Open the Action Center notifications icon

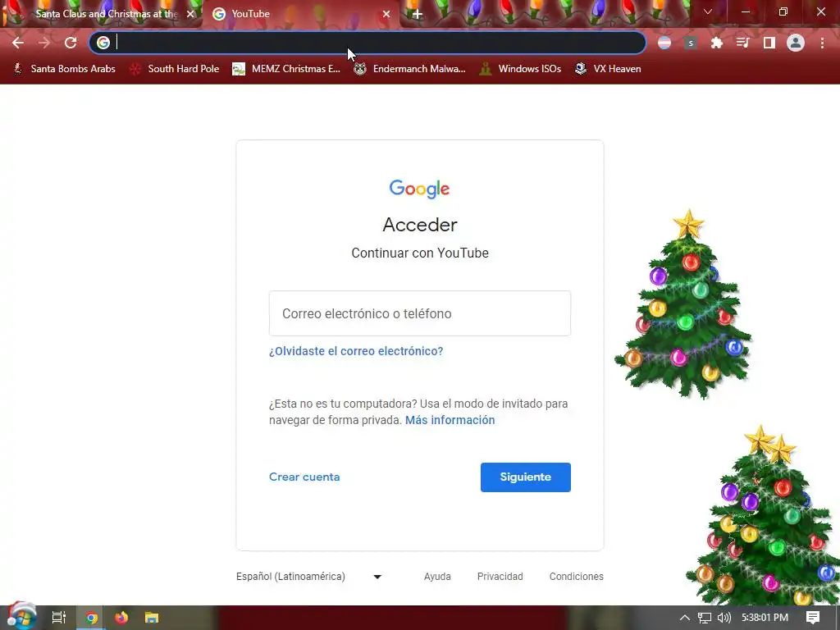click(813, 618)
